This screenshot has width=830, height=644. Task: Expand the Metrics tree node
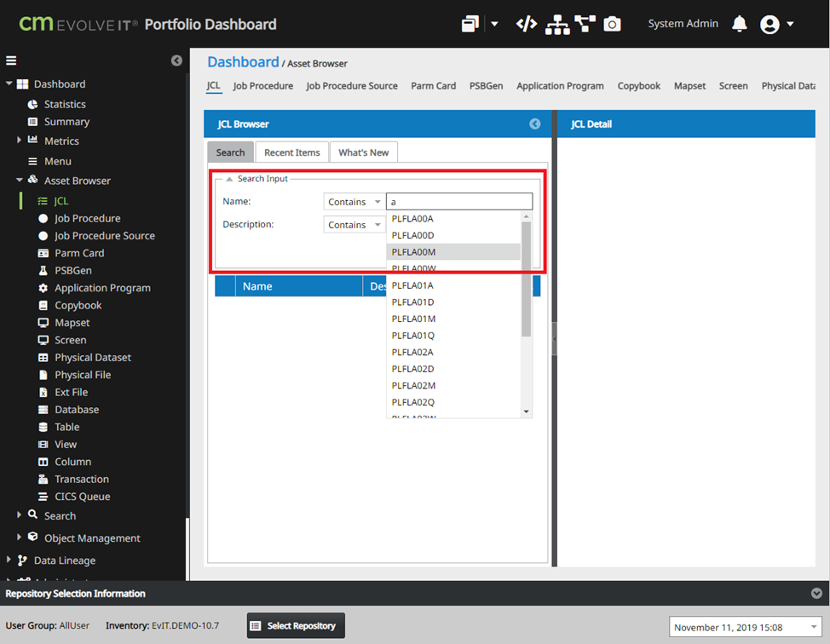coord(19,140)
